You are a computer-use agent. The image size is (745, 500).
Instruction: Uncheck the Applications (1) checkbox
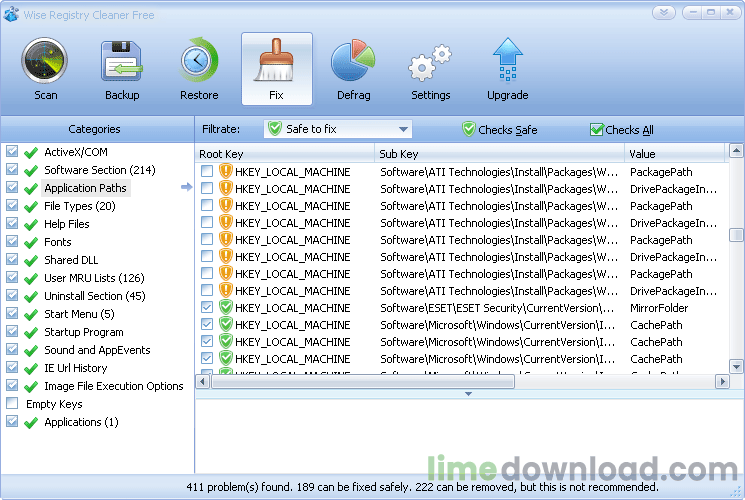point(12,421)
